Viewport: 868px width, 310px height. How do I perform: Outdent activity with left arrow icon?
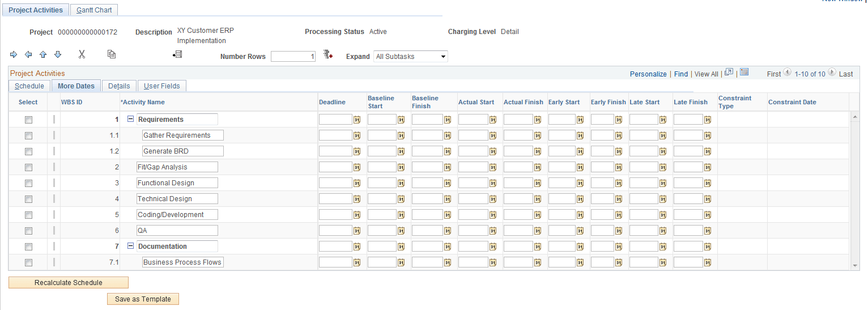tap(28, 54)
